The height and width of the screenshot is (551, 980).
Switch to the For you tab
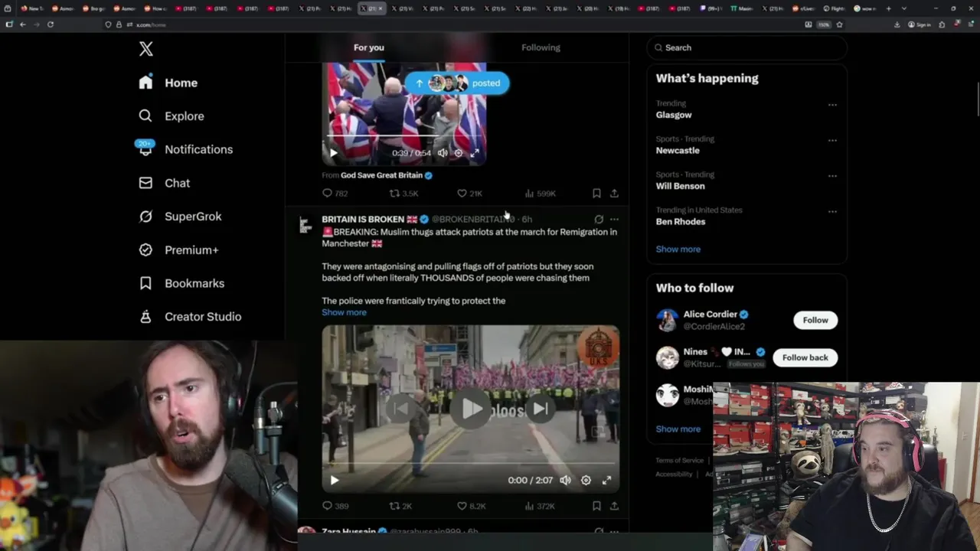point(369,47)
